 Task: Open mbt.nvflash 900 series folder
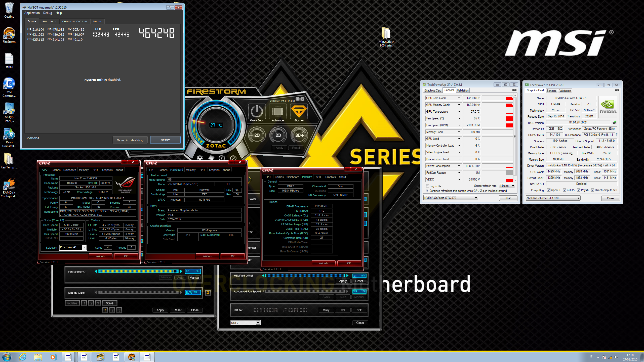pyautogui.click(x=386, y=37)
